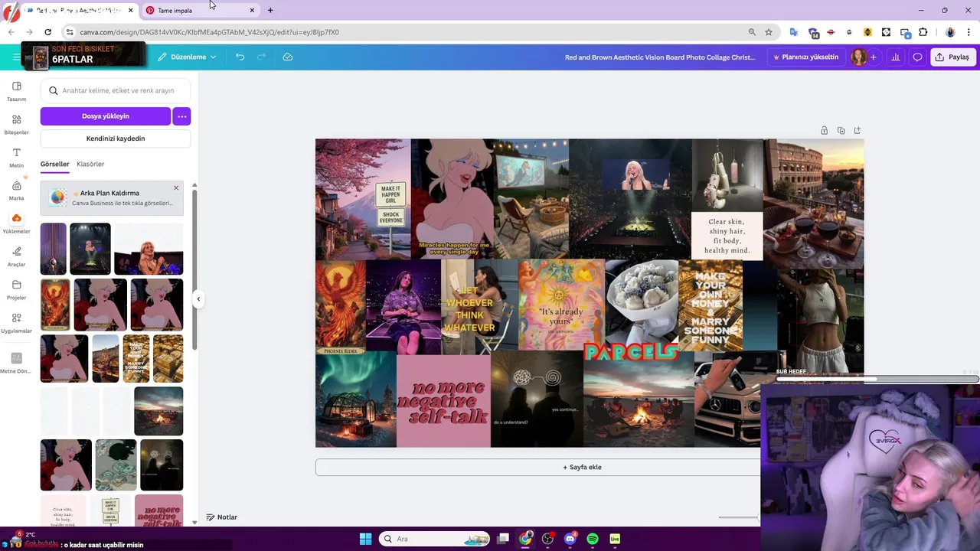
Task: Click the browser address bar URL
Action: (210, 32)
